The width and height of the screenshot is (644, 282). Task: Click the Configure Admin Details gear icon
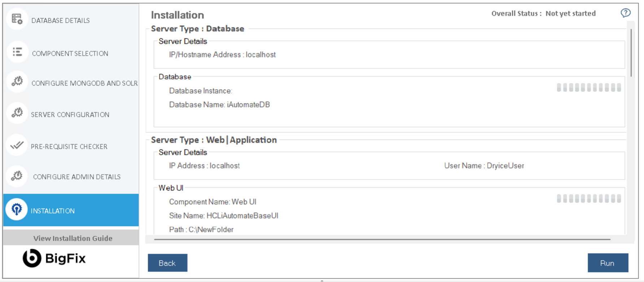tap(17, 176)
